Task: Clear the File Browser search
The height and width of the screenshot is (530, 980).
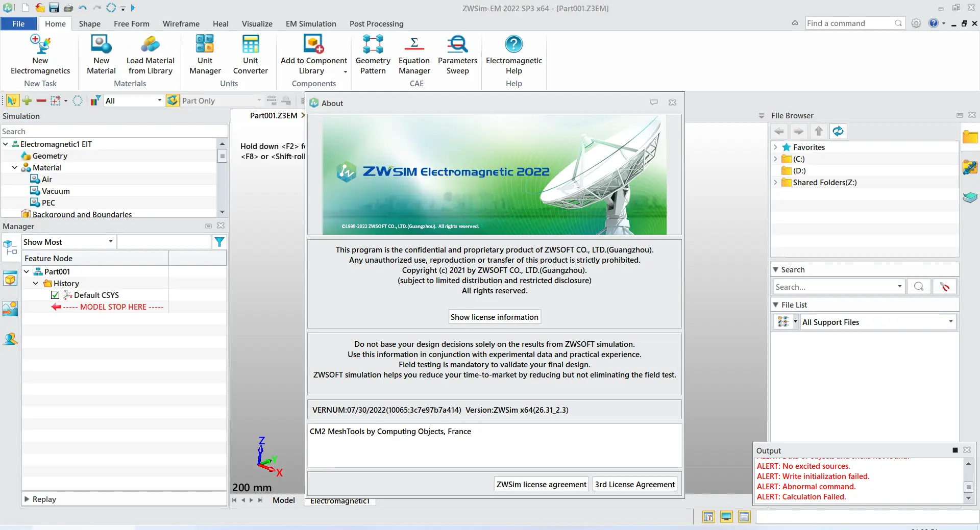Action: coord(945,287)
